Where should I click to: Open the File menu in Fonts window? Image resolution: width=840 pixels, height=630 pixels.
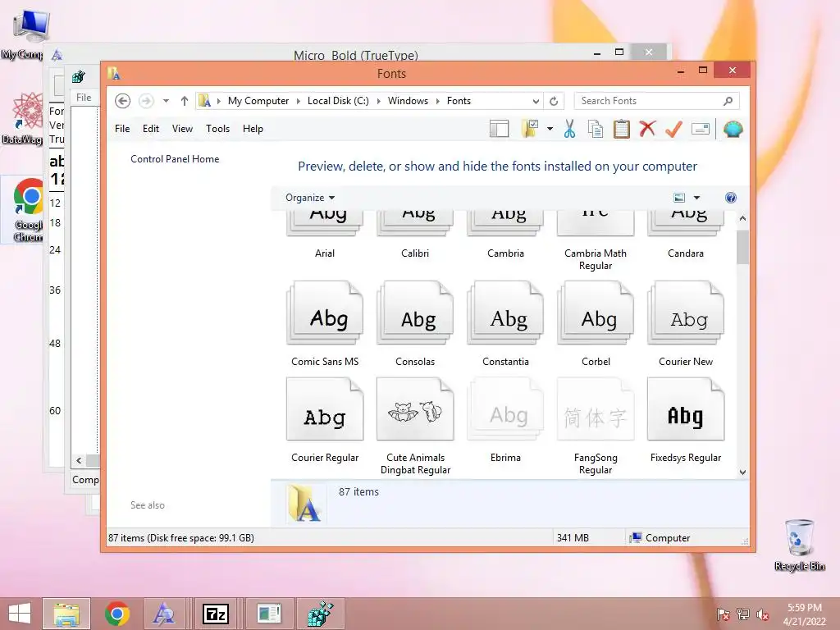122,129
